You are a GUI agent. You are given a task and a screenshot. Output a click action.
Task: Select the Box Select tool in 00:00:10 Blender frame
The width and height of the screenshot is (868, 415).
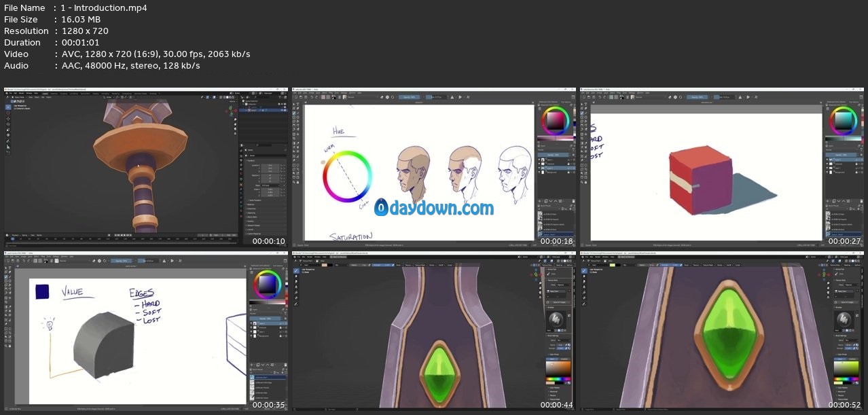point(9,107)
